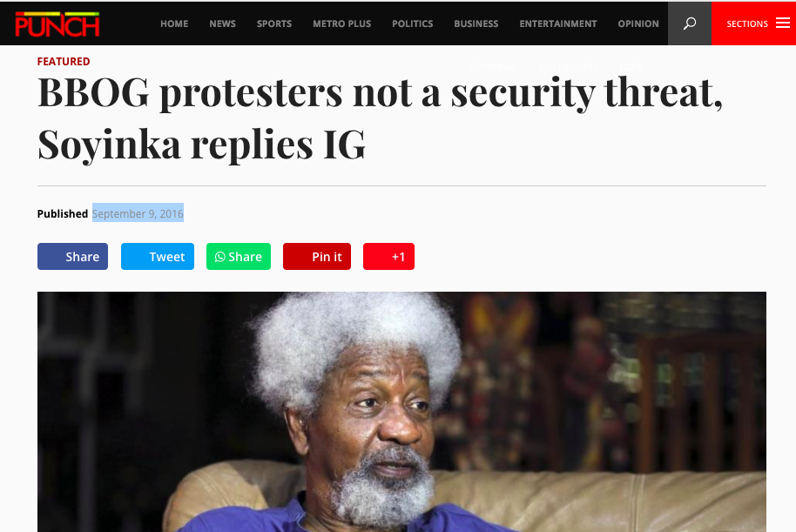The image size is (796, 532).
Task: Select Metro Plus in the navigation
Action: (x=341, y=24)
